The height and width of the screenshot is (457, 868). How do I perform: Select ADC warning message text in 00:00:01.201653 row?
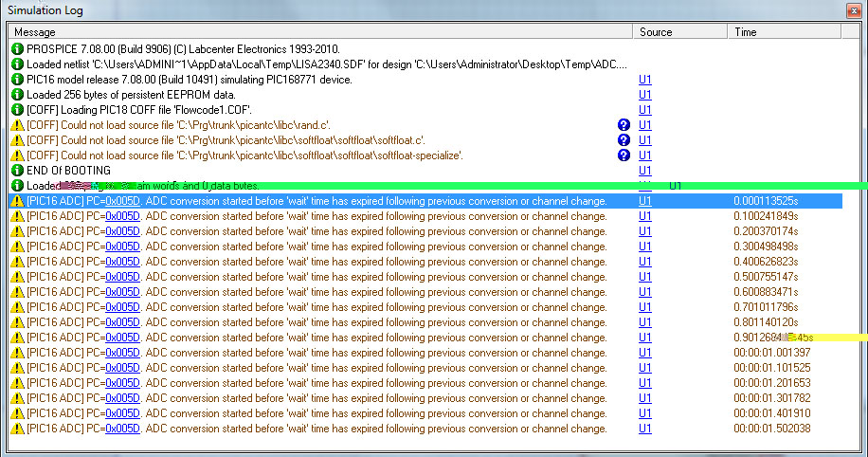coord(316,383)
